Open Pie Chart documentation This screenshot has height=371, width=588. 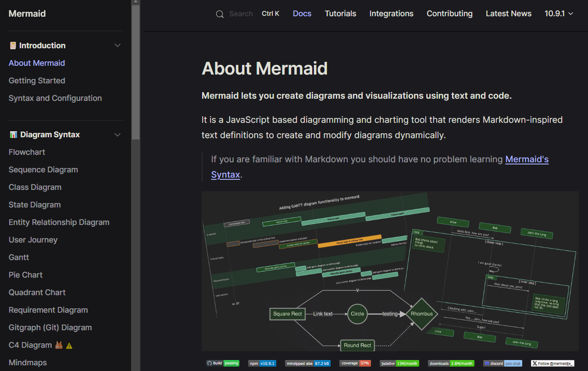25,275
